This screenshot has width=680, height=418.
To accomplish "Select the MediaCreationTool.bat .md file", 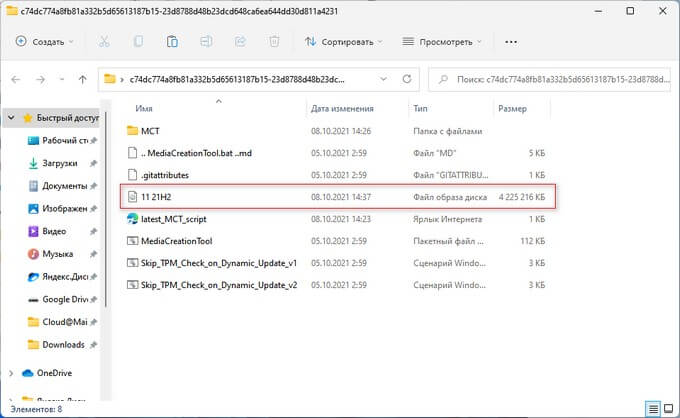I will coord(196,153).
